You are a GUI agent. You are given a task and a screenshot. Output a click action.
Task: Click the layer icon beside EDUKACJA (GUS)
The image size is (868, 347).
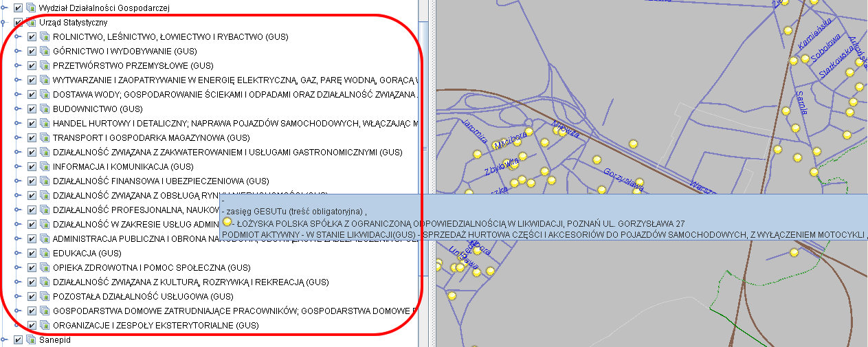pos(45,253)
